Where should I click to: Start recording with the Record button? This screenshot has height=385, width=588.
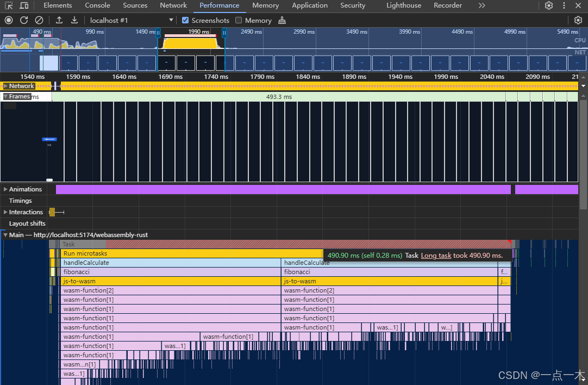tap(9, 20)
